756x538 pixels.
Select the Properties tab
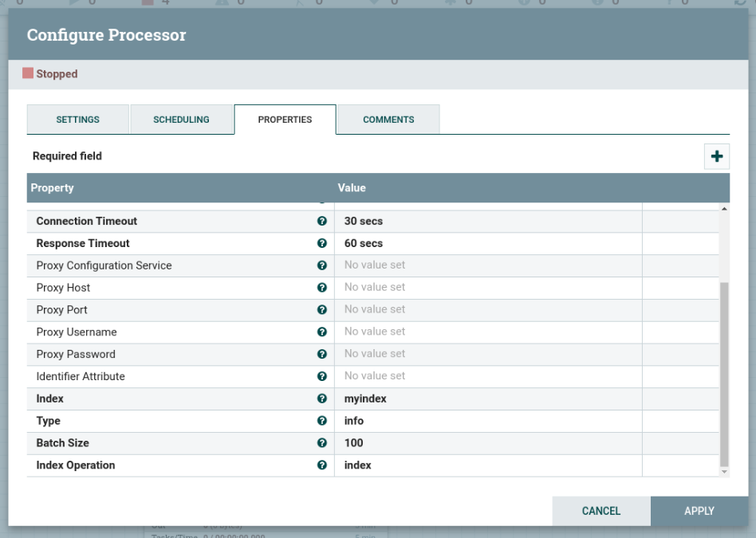[285, 119]
